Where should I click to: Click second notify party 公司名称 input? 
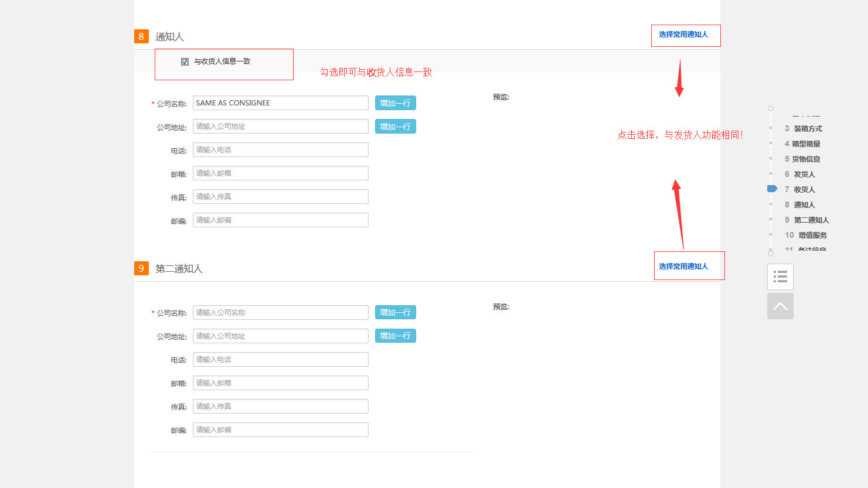(280, 313)
